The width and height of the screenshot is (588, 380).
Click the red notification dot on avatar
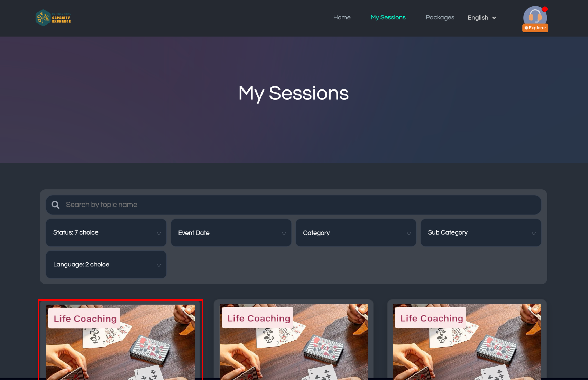coord(545,9)
